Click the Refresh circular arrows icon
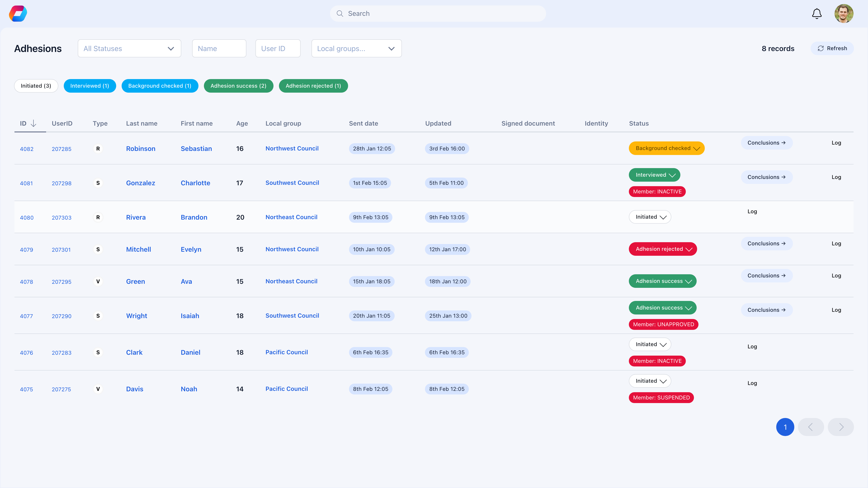 [821, 48]
